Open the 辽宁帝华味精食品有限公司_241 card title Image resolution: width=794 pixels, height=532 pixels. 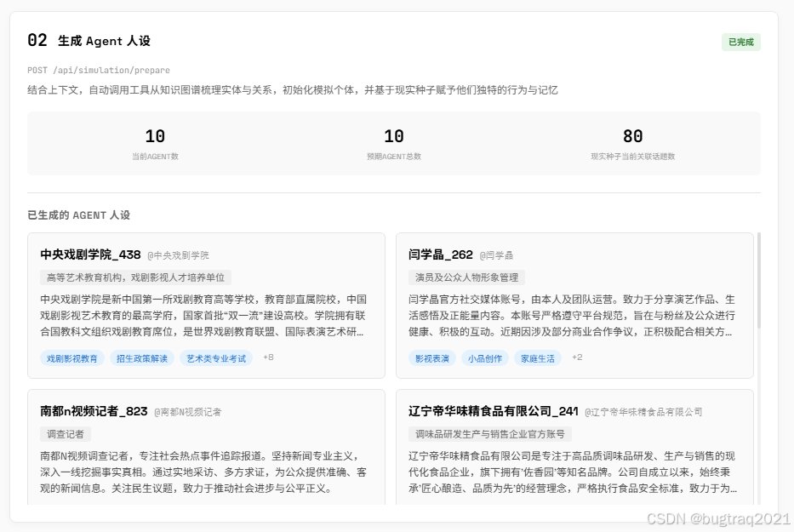click(x=494, y=411)
